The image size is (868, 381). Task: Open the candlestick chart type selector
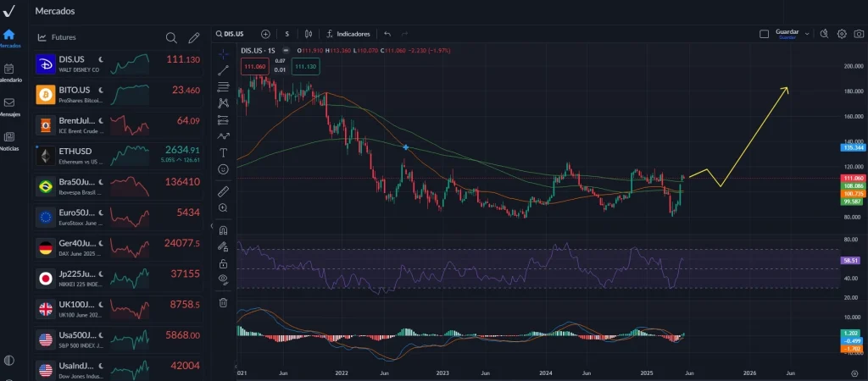coord(309,34)
